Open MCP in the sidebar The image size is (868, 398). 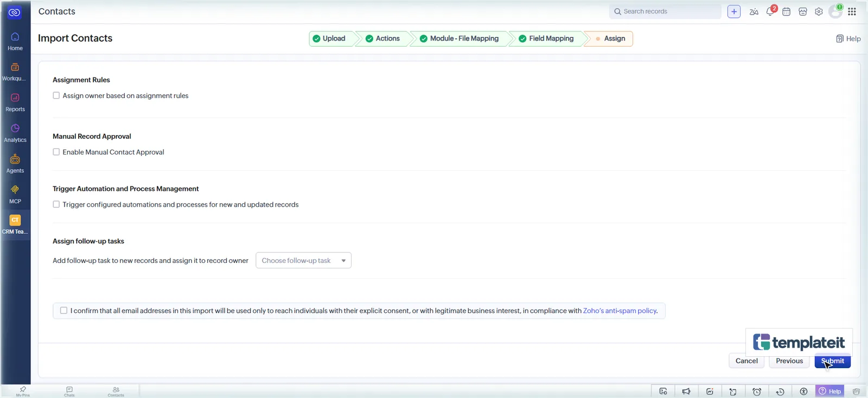tap(15, 195)
